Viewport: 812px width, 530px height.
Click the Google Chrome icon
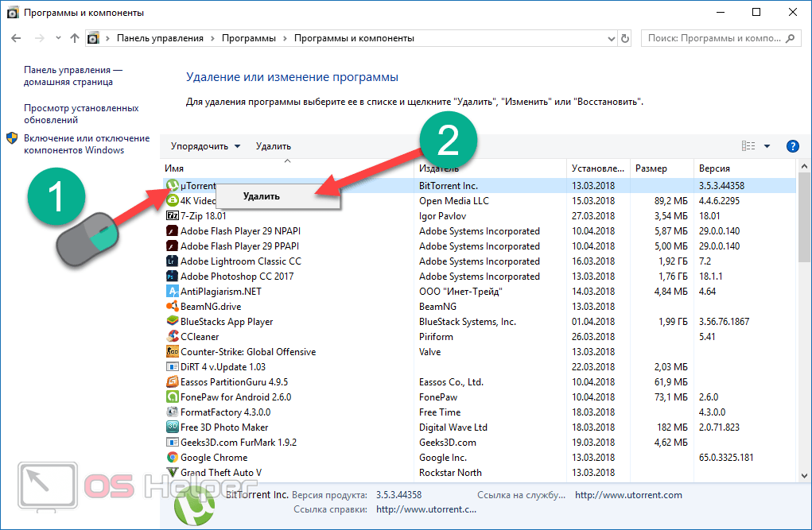point(173,457)
